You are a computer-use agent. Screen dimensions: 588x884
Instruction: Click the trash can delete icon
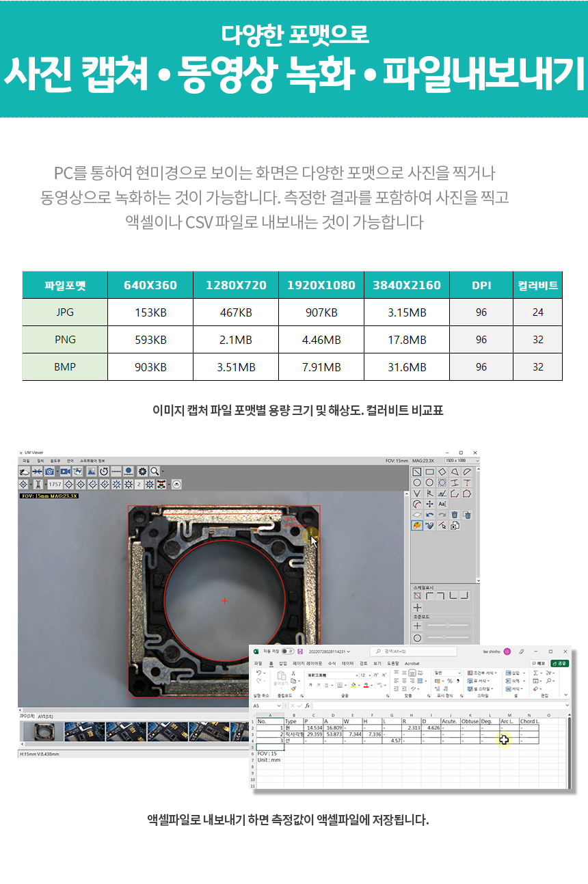coord(455,515)
